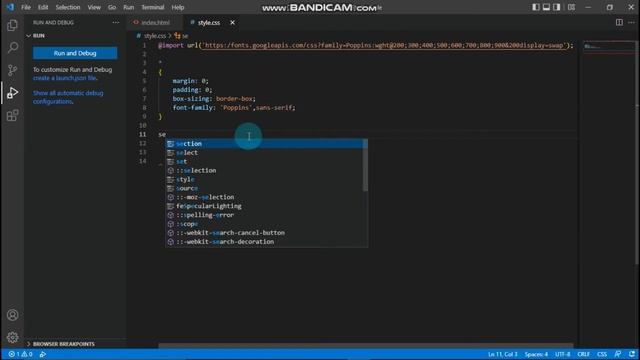This screenshot has height=360, width=640.
Task: Click the feedback icon in status bar
Action: [618, 354]
